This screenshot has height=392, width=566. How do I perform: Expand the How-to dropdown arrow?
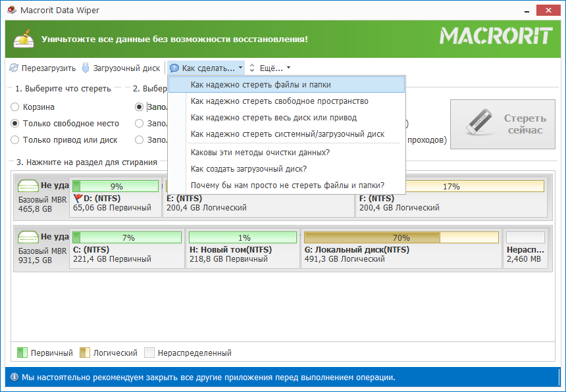pyautogui.click(x=242, y=68)
